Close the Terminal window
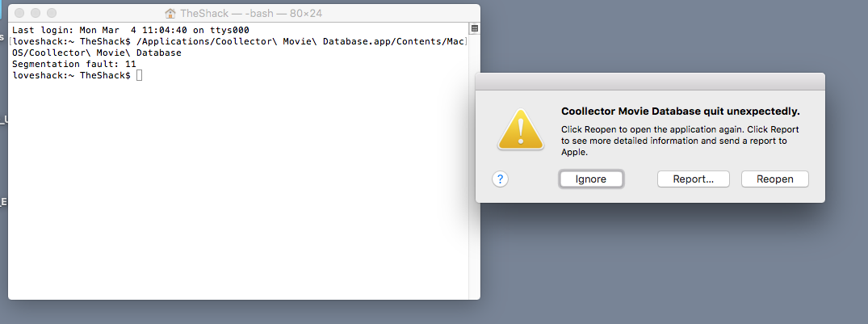 [x=20, y=13]
